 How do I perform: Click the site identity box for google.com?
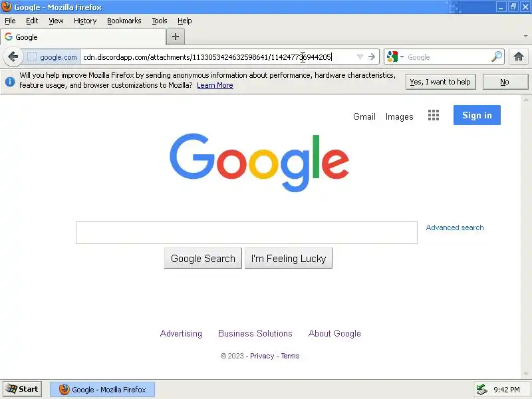(x=52, y=57)
